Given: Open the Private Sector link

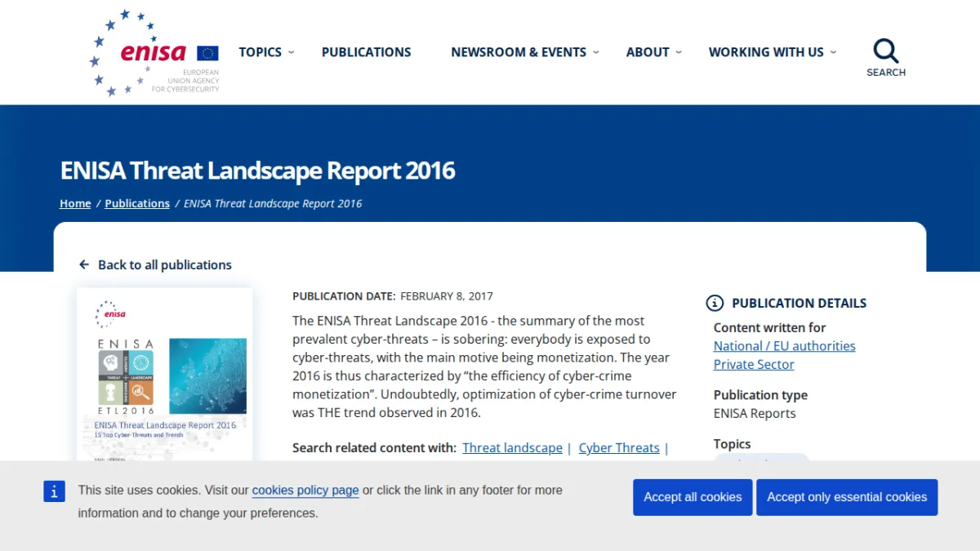Looking at the screenshot, I should (754, 365).
